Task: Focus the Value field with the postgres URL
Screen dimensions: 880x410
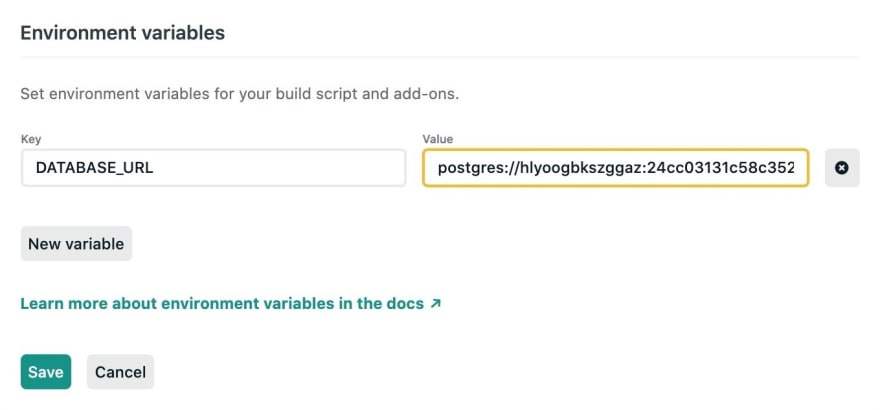Action: click(x=616, y=168)
